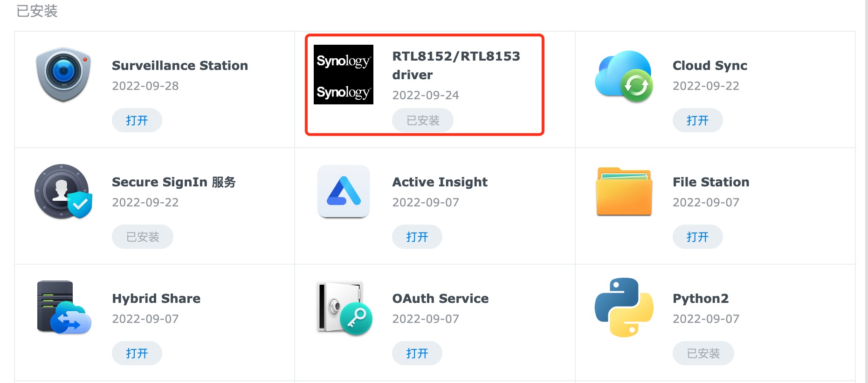Click 已安装 button under RTL8152/RTL8153 driver

(x=422, y=120)
